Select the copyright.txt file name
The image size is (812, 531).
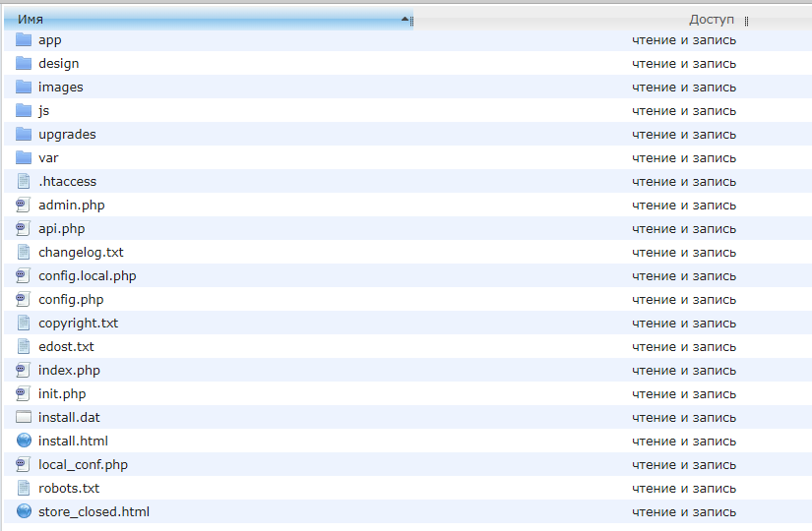[x=78, y=324]
